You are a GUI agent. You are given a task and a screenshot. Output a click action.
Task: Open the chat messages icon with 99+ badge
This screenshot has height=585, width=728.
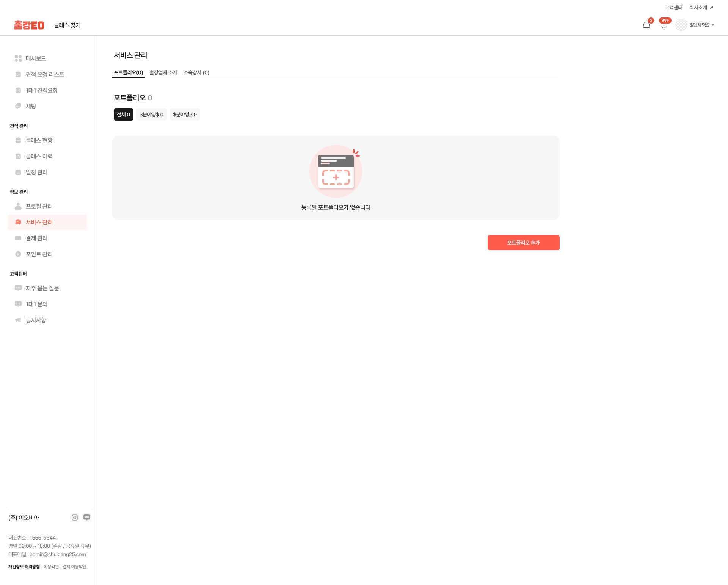tap(664, 25)
